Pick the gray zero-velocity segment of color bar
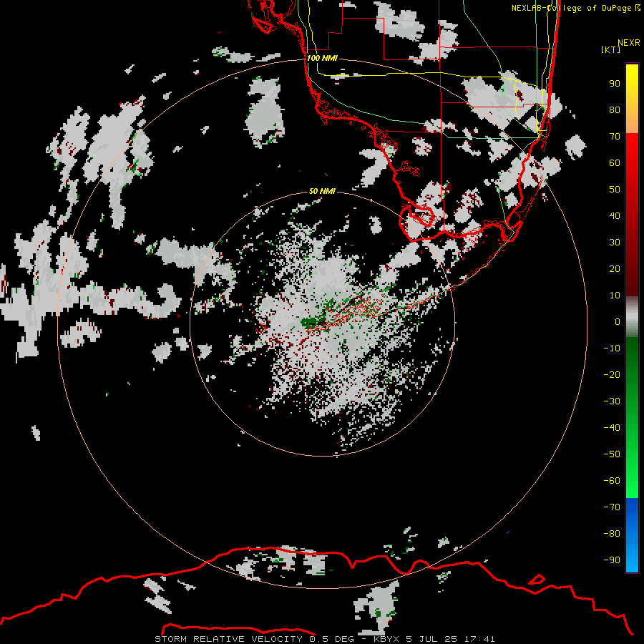The width and height of the screenshot is (644, 644). click(632, 317)
